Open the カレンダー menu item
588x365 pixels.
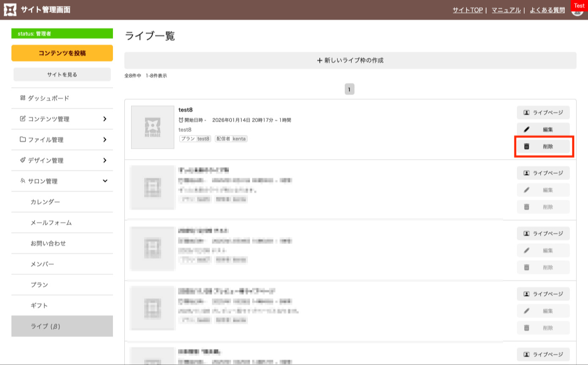(45, 202)
